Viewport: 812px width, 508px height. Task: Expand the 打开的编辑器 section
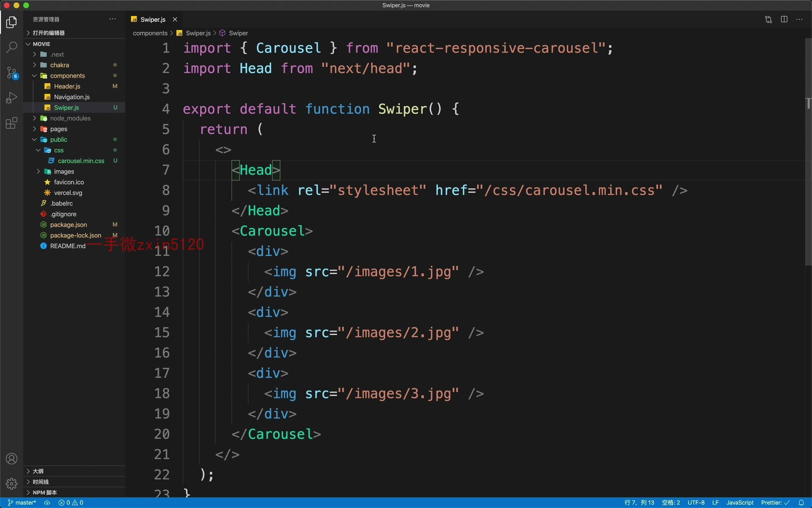point(74,33)
